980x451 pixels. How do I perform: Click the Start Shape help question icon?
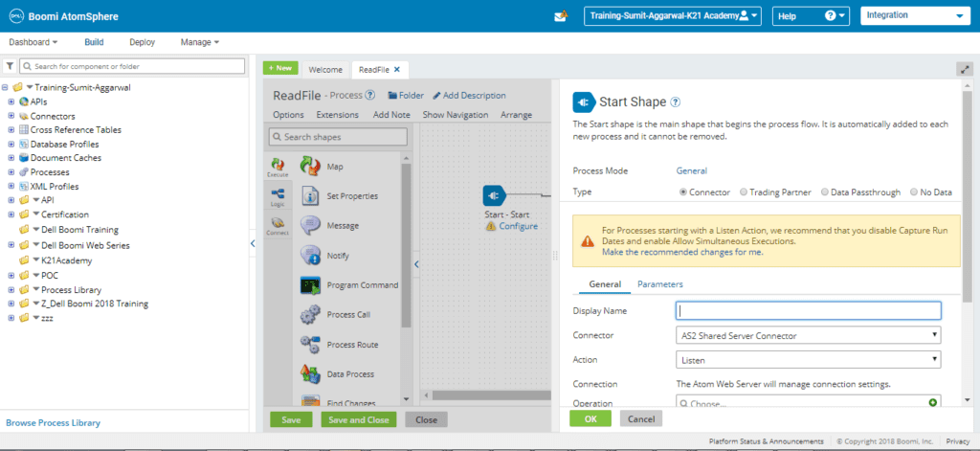(675, 101)
